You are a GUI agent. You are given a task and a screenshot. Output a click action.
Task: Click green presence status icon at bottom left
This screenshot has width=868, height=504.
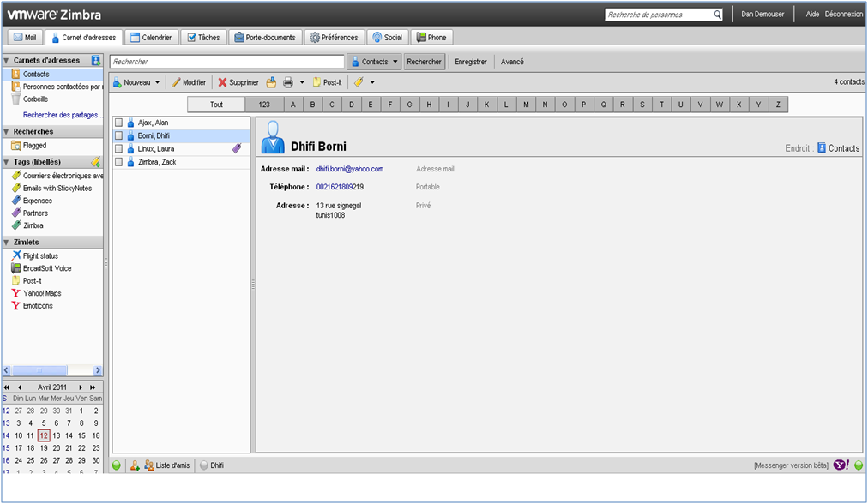[x=117, y=465]
